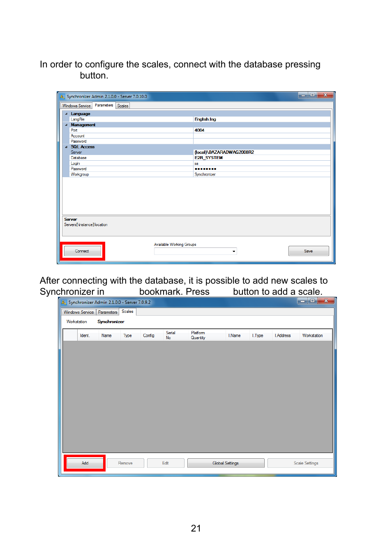
Task: Close the Server 7.0.9.2 window
Action: 326,301
